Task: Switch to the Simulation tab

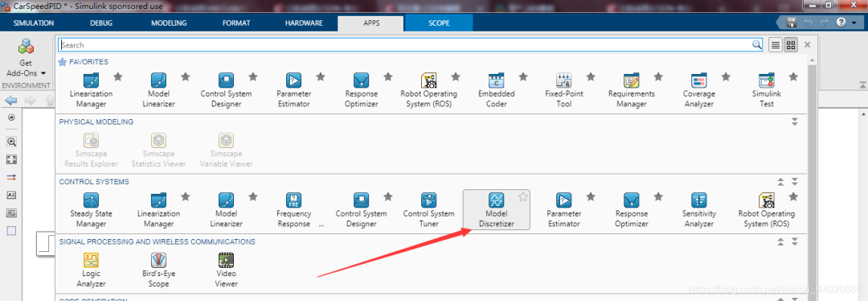Action: [x=34, y=23]
